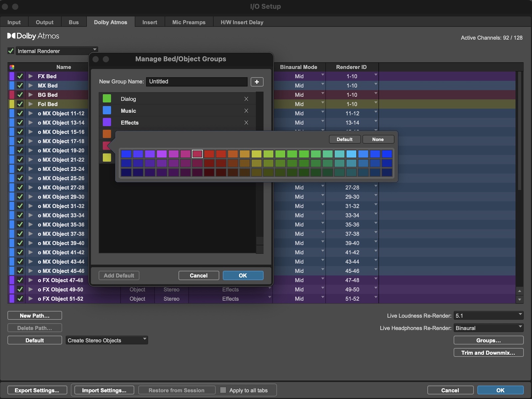Screen dimensions: 532x399
Task: Click the green color chip beside Dialog
Action: point(107,98)
